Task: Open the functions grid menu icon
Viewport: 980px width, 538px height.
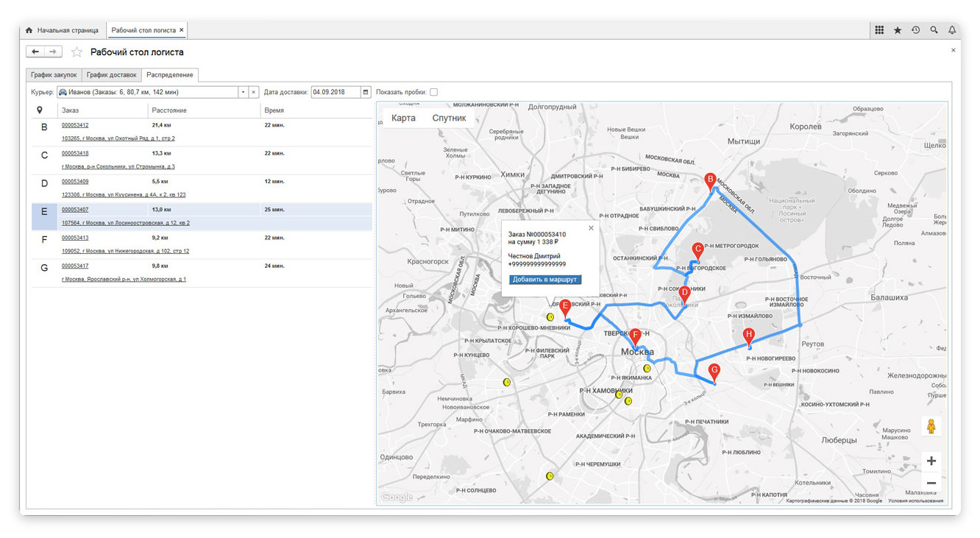Action: click(x=879, y=30)
